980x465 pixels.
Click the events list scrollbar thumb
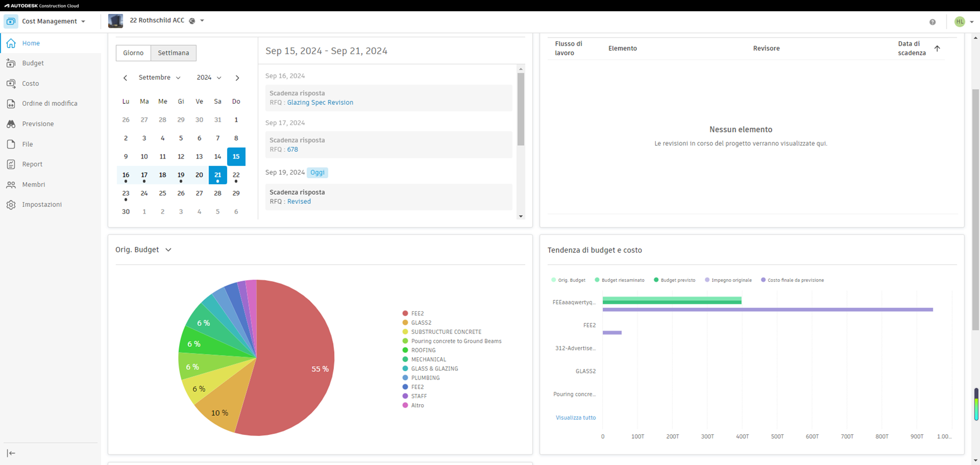pyautogui.click(x=521, y=109)
